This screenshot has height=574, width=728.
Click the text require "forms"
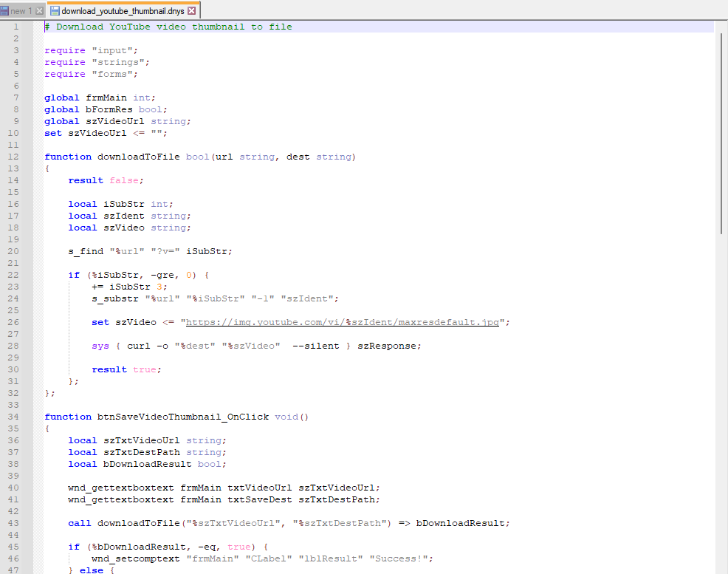91,75
